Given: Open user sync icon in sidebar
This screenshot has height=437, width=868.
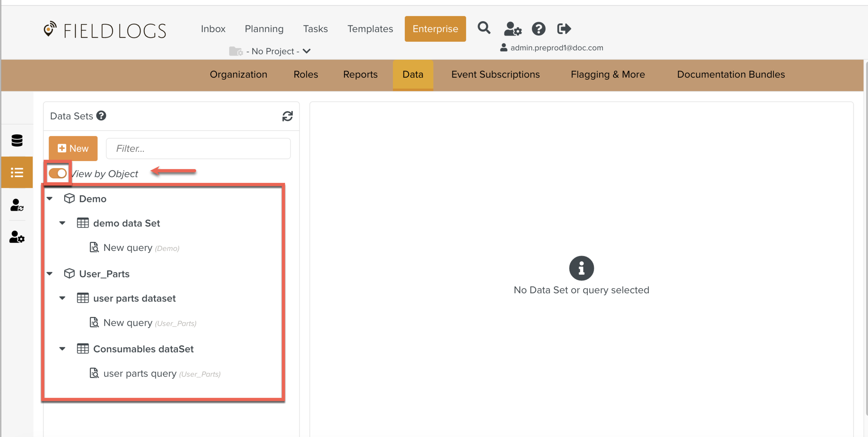Looking at the screenshot, I should [x=17, y=205].
